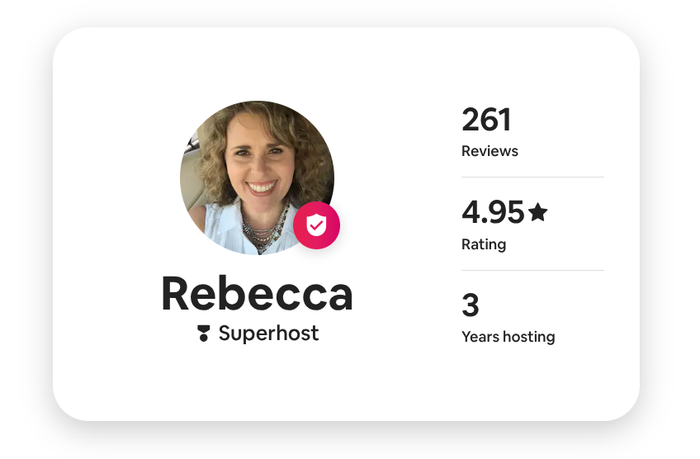Click the white checkmark inside the shield

point(316,227)
